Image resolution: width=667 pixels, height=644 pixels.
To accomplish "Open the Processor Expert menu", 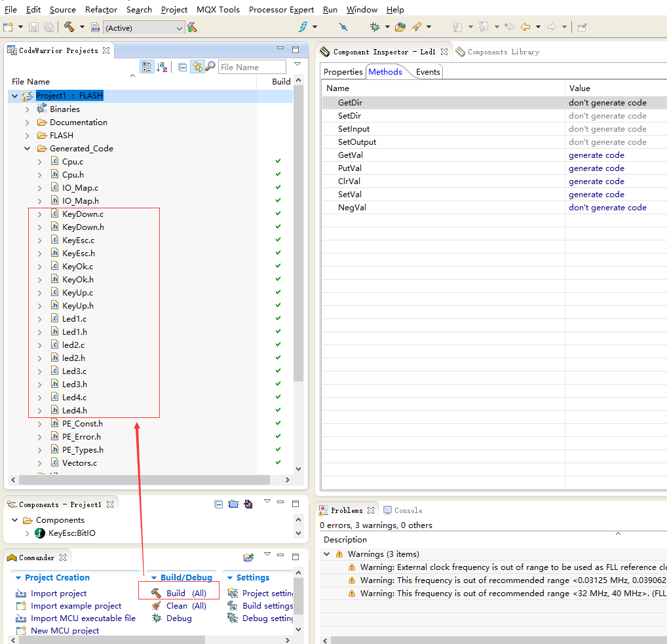I will coord(281,9).
